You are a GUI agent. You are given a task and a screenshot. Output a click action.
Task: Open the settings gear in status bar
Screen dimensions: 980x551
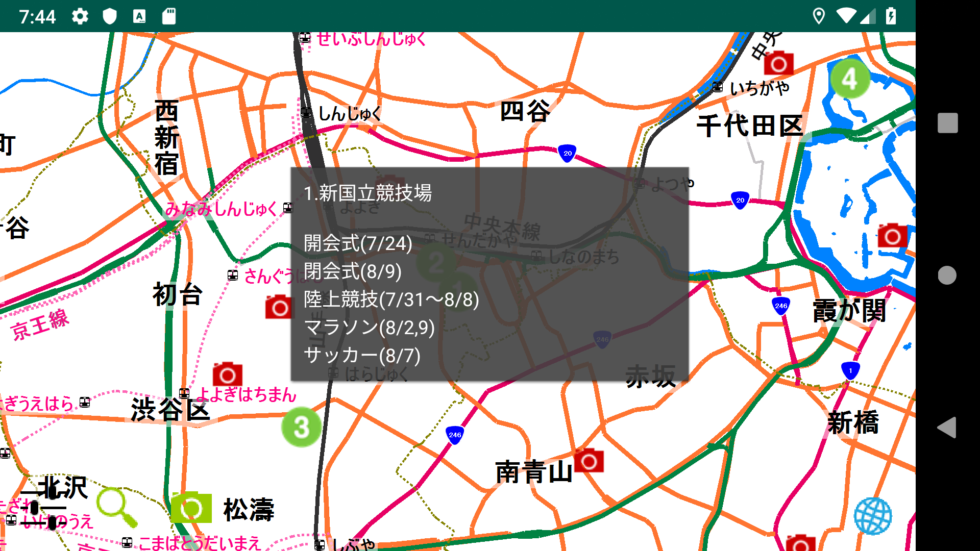[x=80, y=16]
